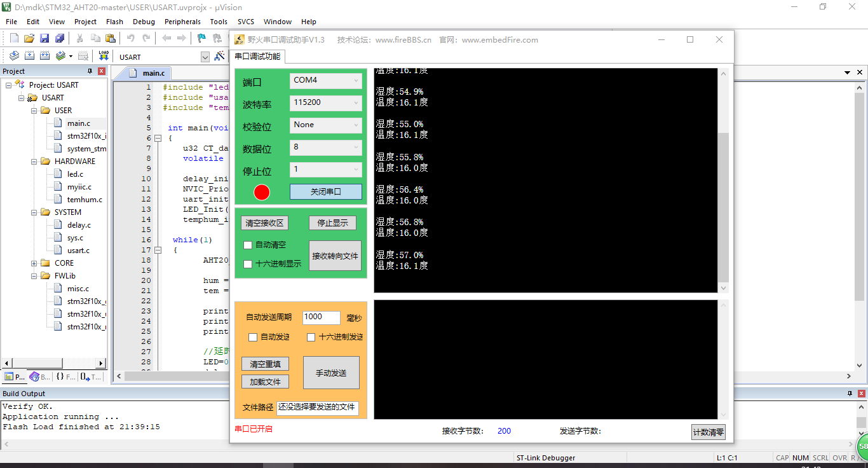This screenshot has height=468, width=868.
Task: Navigate backwards with the left arrow icon
Action: [x=166, y=38]
